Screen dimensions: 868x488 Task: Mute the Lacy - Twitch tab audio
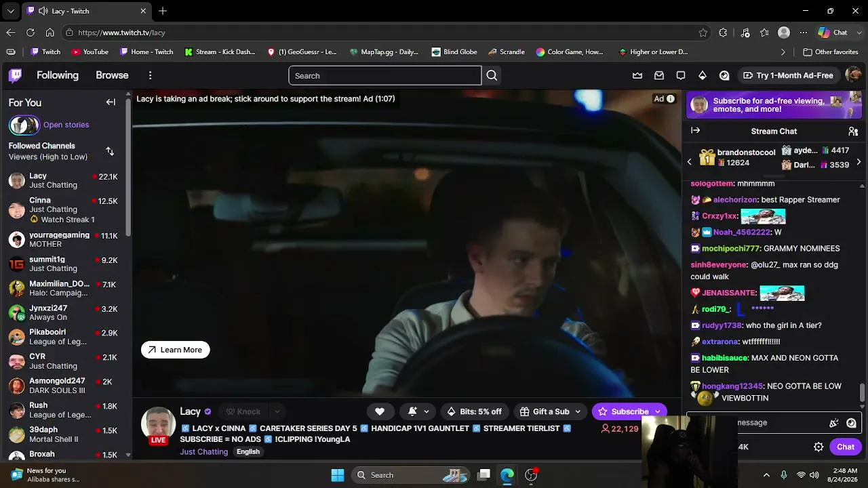point(43,11)
